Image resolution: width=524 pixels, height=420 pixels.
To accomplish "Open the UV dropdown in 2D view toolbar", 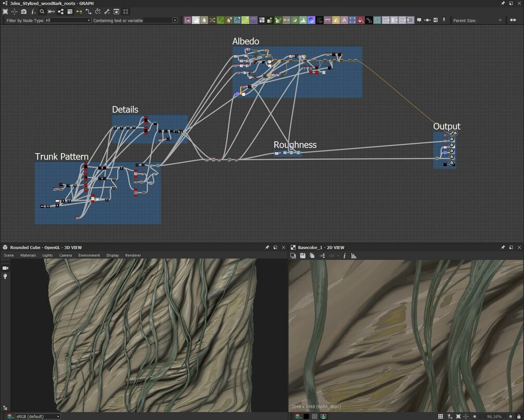I will coord(334,256).
